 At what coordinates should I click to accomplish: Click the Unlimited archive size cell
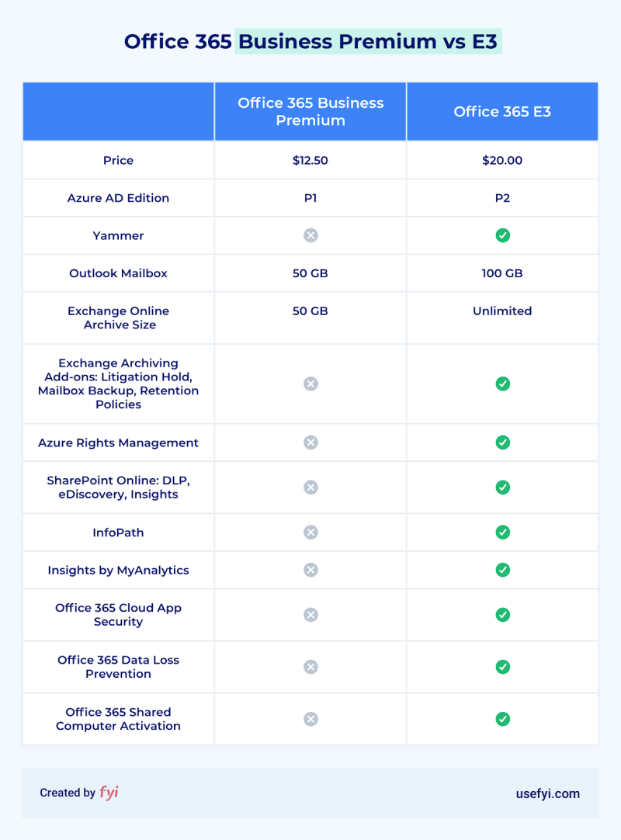(x=502, y=318)
